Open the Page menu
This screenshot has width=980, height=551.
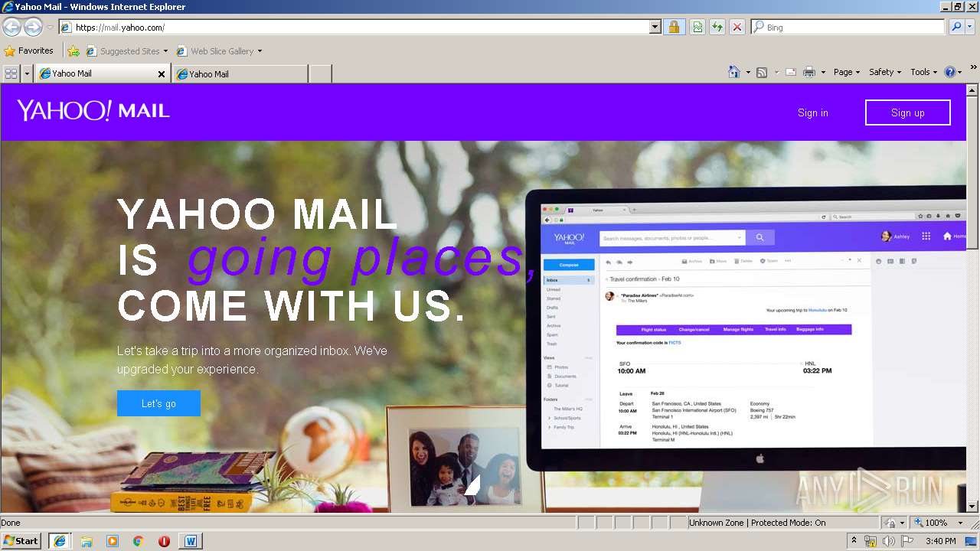tap(847, 72)
